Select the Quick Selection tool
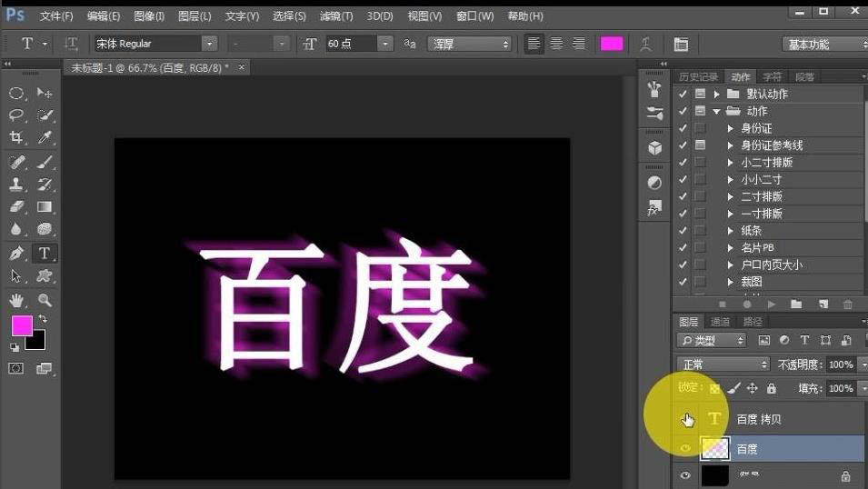Screen dimensions: 868x489 tap(45, 115)
